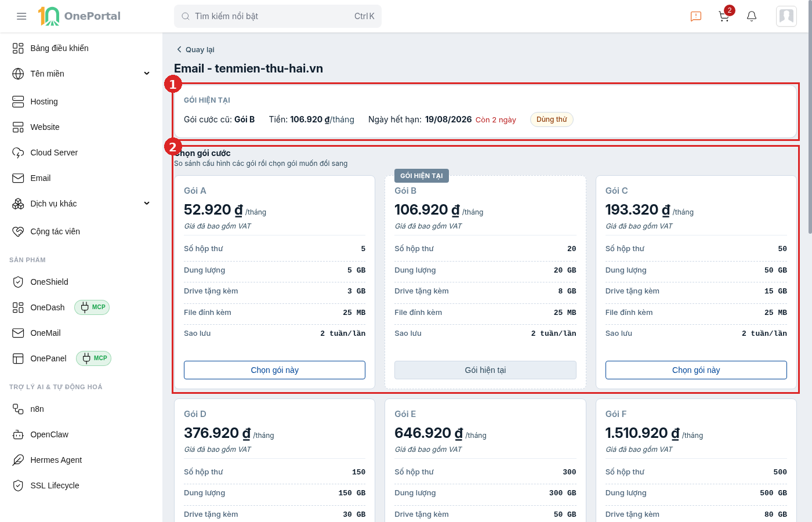Click the Dùng thử badge
The height and width of the screenshot is (522, 812).
[x=552, y=119]
